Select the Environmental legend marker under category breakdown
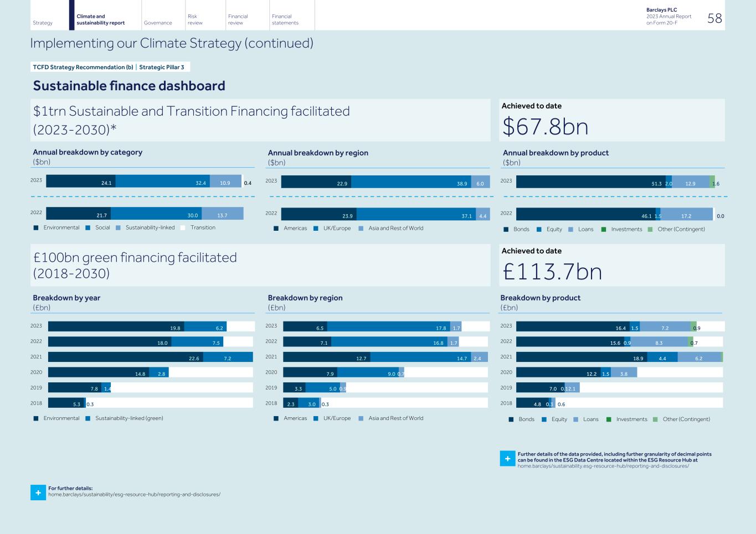Screen dimensions: 756x534 click(35, 227)
